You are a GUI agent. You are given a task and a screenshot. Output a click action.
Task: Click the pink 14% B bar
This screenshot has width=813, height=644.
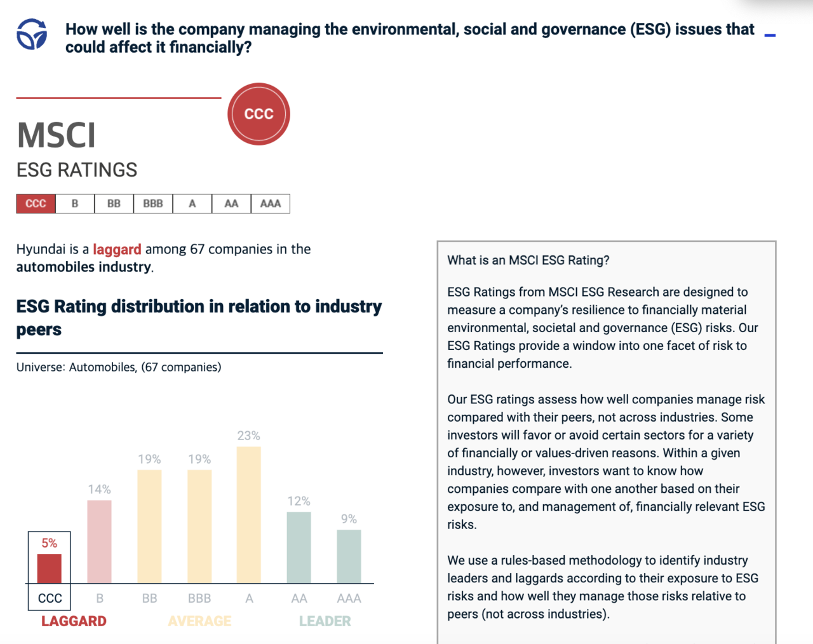99,540
